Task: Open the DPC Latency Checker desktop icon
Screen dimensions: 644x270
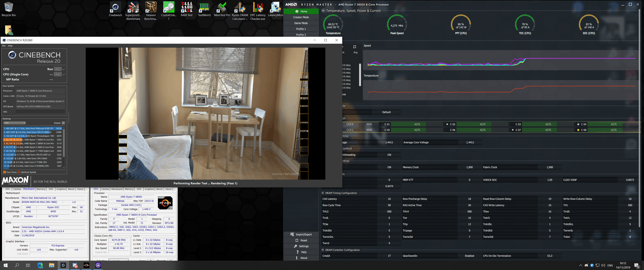Action: pos(257,11)
